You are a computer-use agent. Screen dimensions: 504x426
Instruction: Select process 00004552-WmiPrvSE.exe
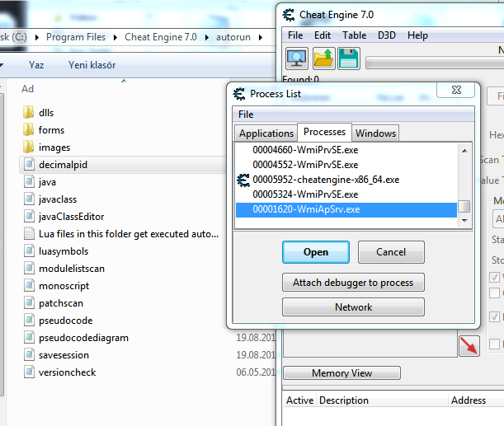(x=346, y=165)
